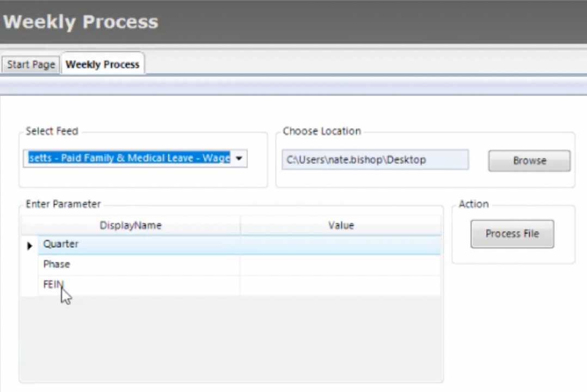Screen dimensions: 587x392
Task: Select the Phase row name cell
Action: tap(139, 265)
